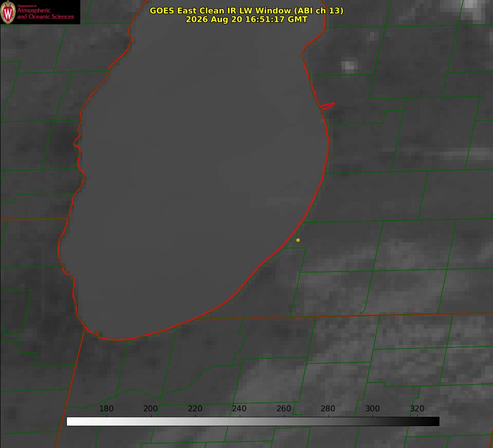Click the 180 label on the colorbar
The width and height of the screenshot is (493, 448).
[x=106, y=408]
